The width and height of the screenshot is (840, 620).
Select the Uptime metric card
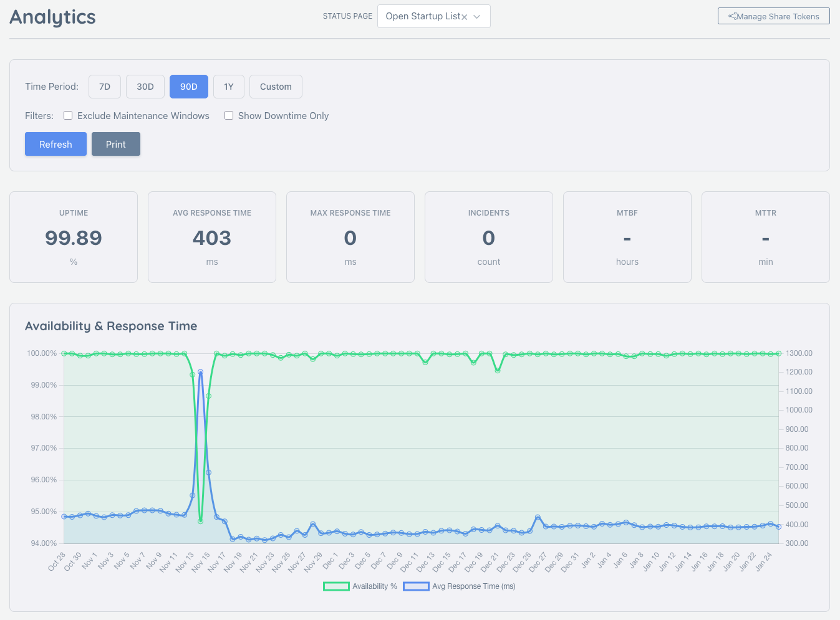click(x=73, y=237)
